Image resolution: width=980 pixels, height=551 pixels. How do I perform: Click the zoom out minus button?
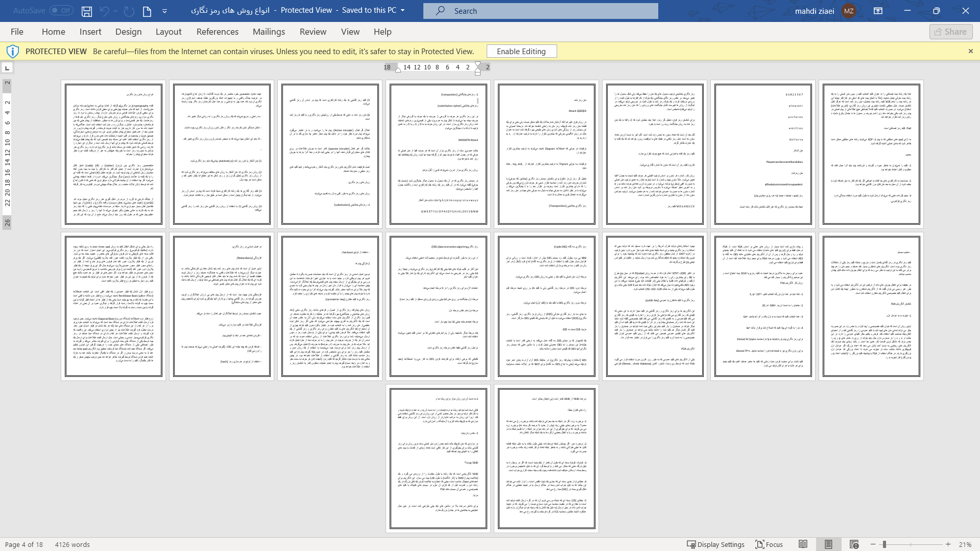pos(873,544)
